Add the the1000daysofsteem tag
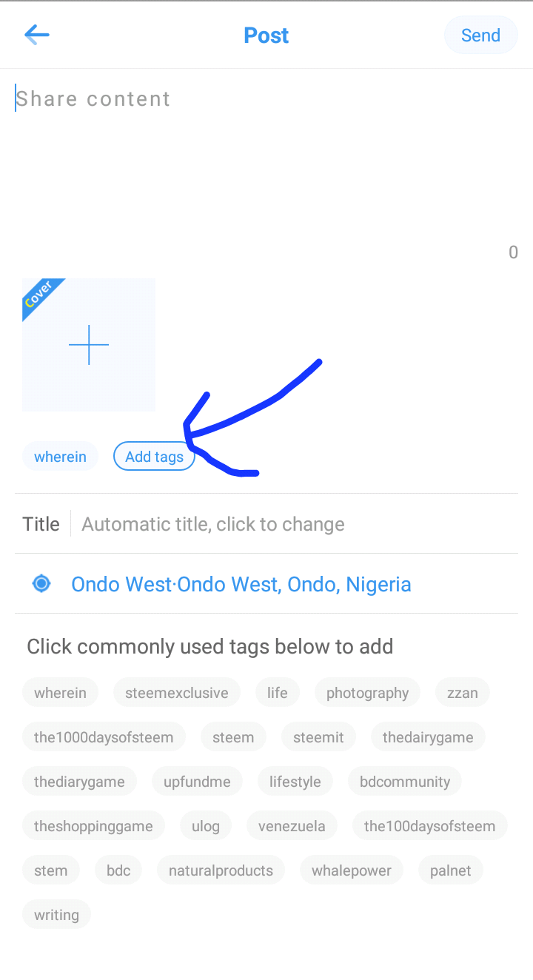 point(104,737)
